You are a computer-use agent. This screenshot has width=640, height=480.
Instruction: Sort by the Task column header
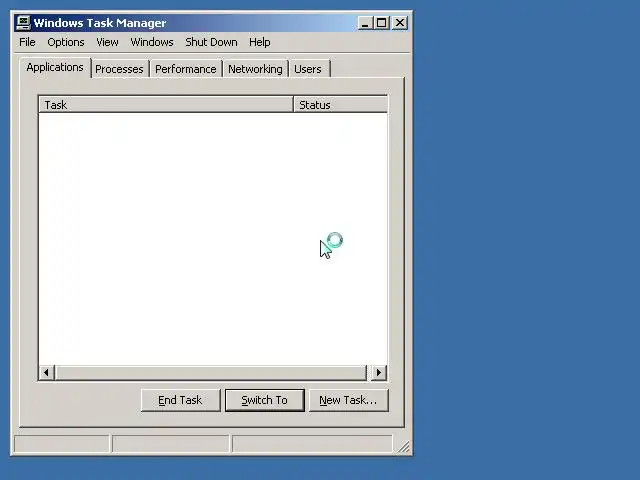click(x=166, y=105)
